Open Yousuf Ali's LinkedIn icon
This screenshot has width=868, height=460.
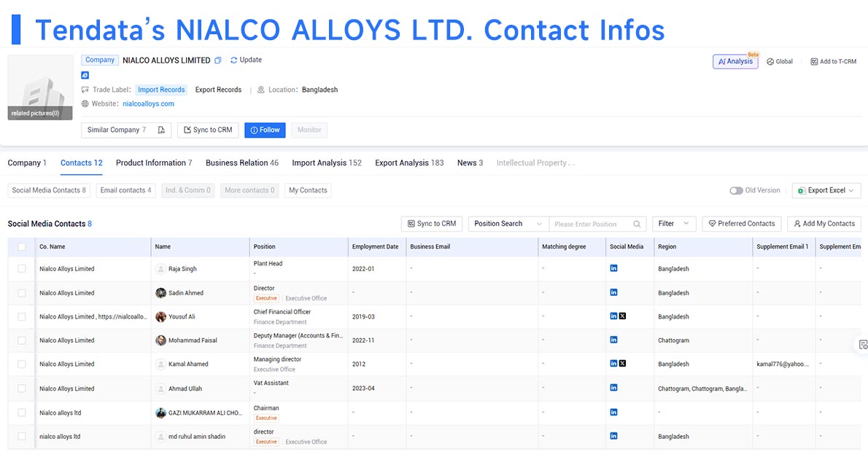[613, 316]
